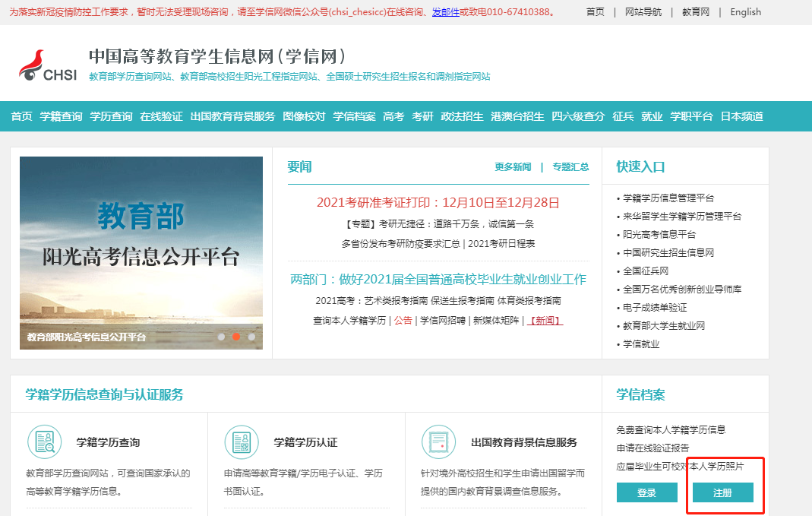Screen dimensions: 812x516
Task: Open 考研 in the navigation bar
Action: tap(422, 116)
